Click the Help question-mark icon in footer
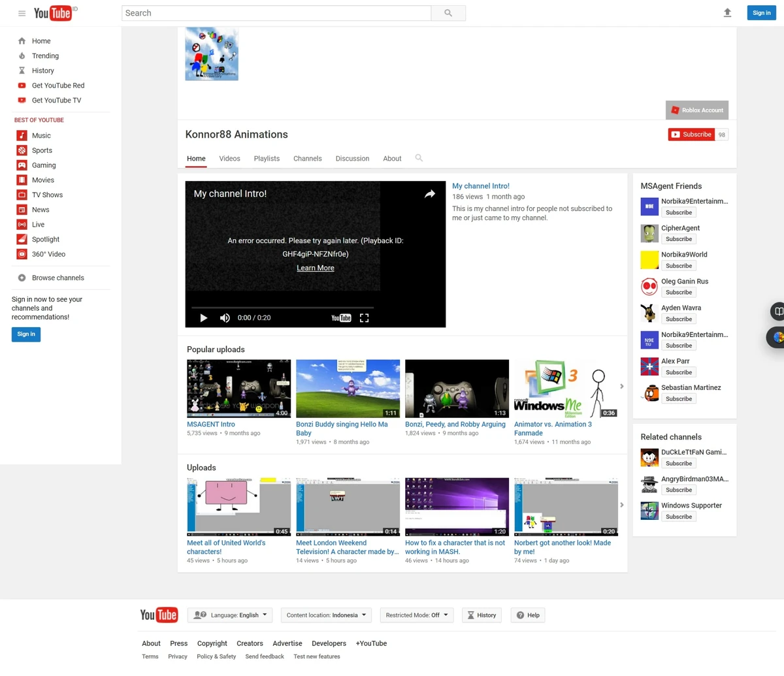The image size is (784, 676). [519, 615]
